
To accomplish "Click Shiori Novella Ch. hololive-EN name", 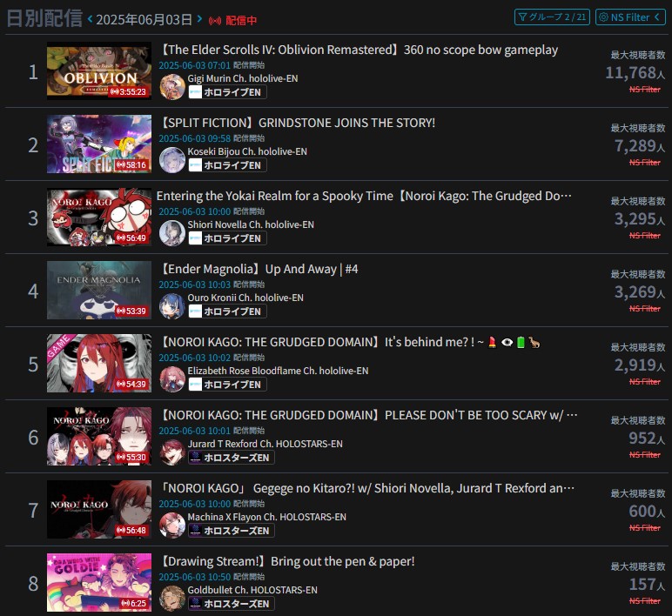I will tap(251, 224).
